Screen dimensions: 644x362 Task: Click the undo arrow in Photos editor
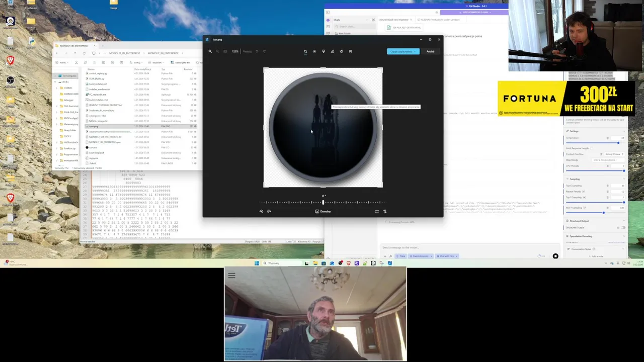(257, 51)
